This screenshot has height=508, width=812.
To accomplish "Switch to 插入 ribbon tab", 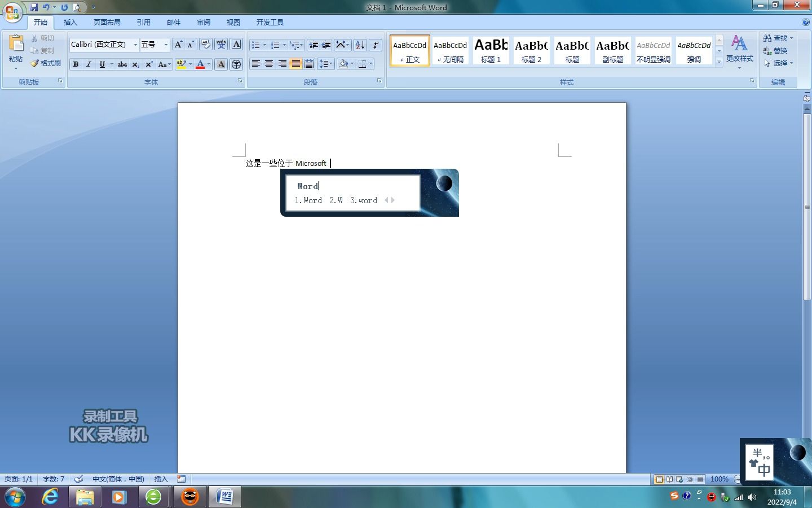I will click(x=70, y=23).
